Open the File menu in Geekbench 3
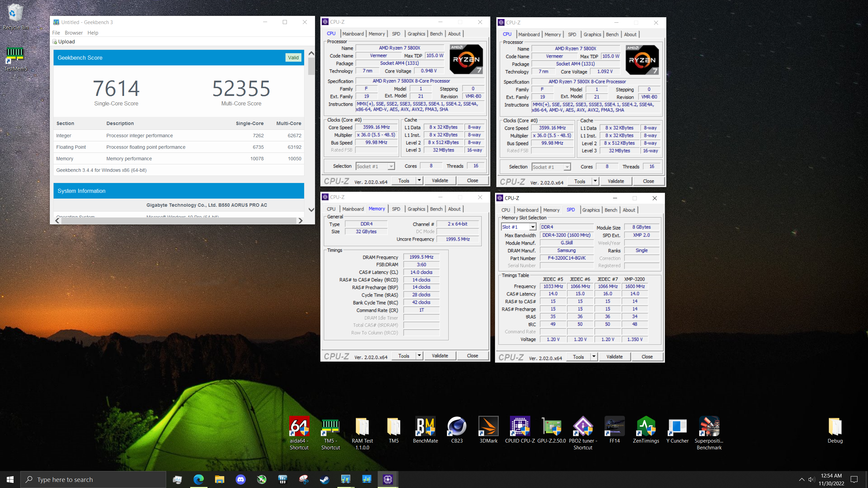 click(x=56, y=33)
